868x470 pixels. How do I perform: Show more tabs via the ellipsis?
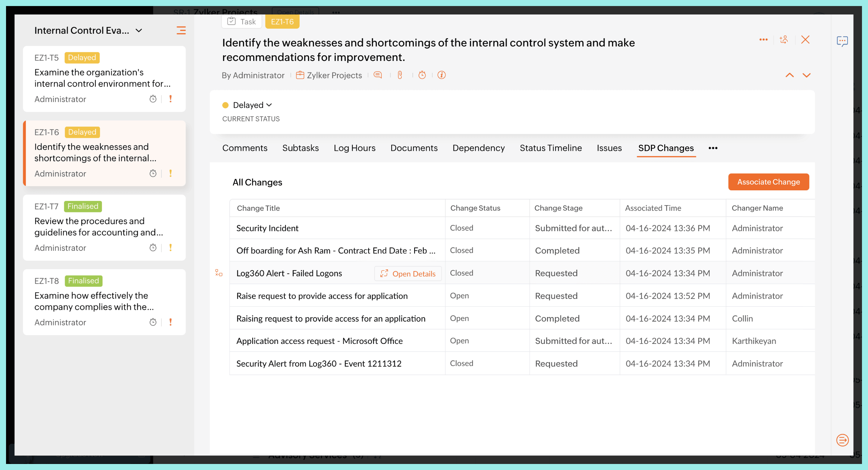click(x=713, y=148)
